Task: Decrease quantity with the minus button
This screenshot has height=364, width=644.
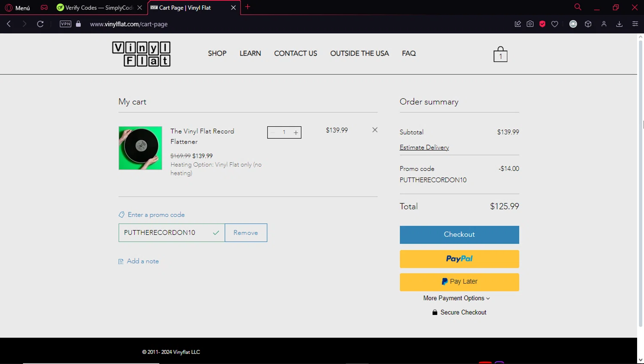Action: (x=273, y=132)
